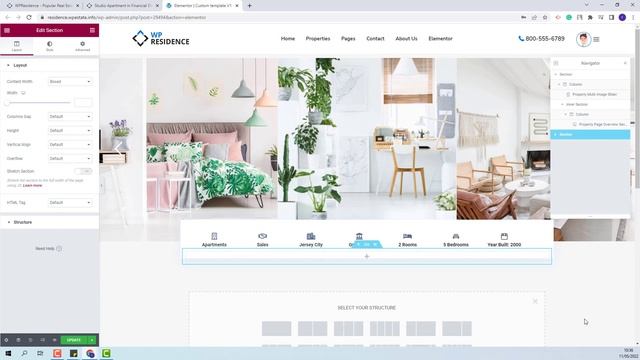Click the Jersey City overview icon
The image size is (640, 360).
tap(311, 236)
